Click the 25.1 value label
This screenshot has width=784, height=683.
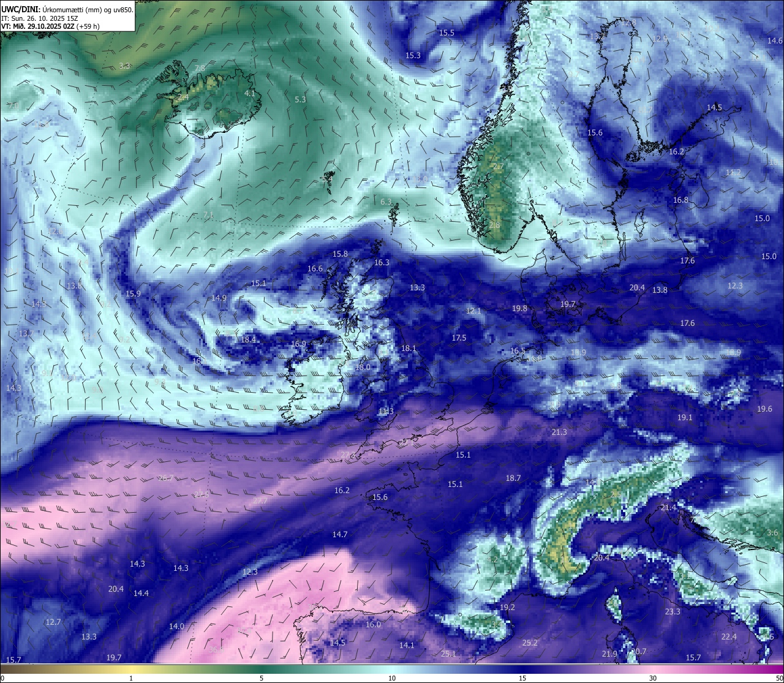click(448, 654)
